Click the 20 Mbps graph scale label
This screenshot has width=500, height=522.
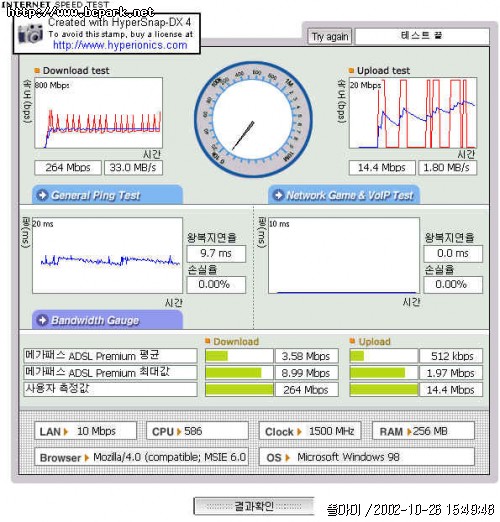[x=365, y=85]
